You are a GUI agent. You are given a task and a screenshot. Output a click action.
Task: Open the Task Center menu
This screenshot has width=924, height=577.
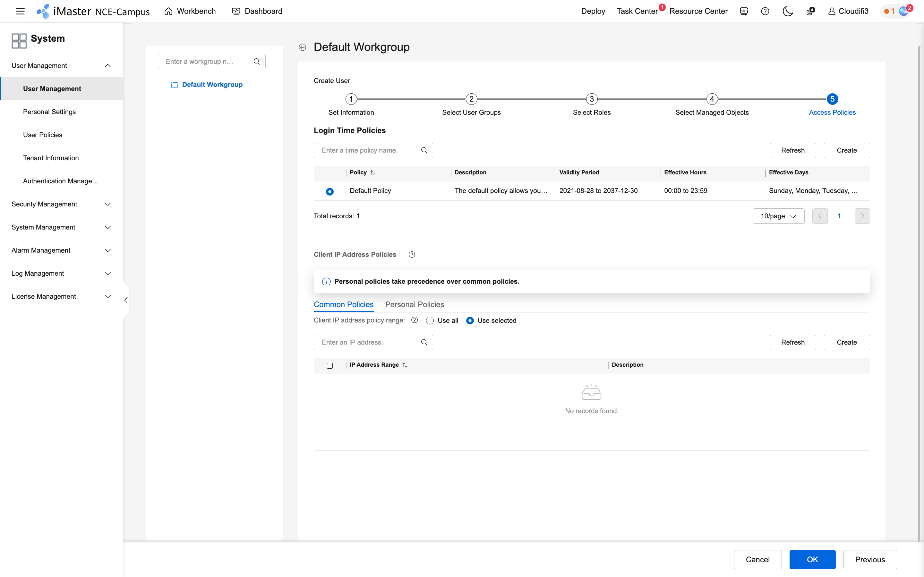click(x=637, y=11)
